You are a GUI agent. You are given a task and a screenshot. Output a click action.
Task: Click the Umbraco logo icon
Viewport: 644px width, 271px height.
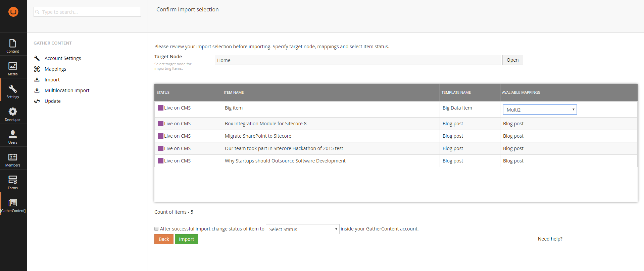click(13, 12)
